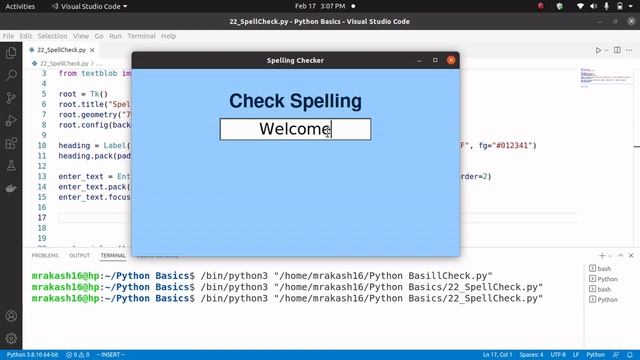This screenshot has height=360, width=640.
Task: Change the Python language mode in status bar
Action: (x=596, y=355)
